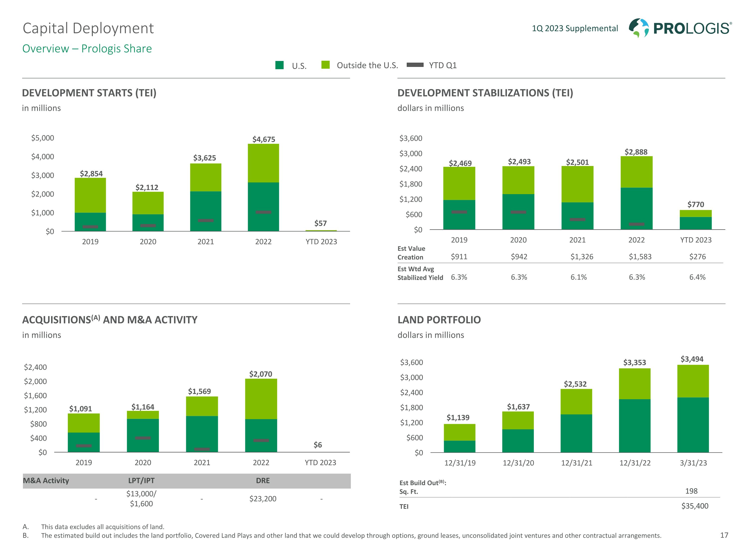Select the 2019 Development Stabilizations bar
Image resolution: width=747 pixels, height=560 pixels.
tap(459, 198)
